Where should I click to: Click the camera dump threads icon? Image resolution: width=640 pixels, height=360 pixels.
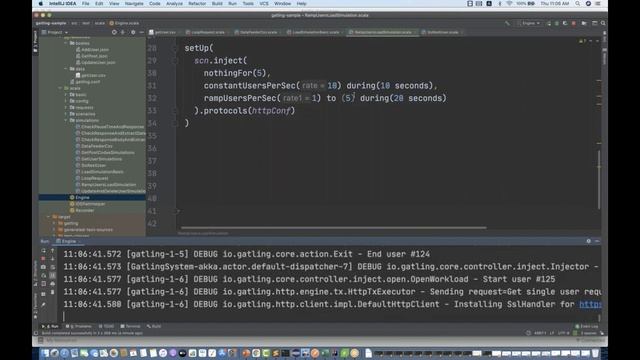tap(44, 267)
